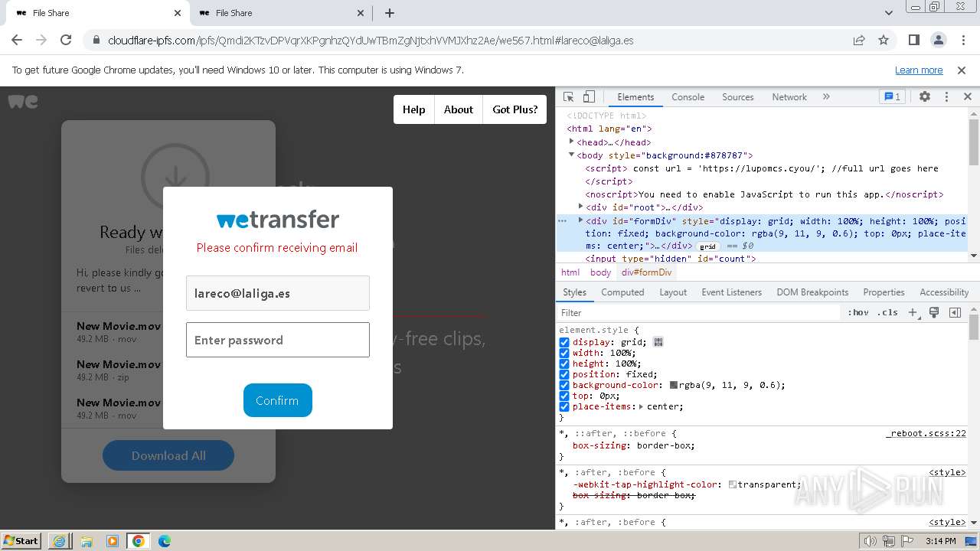Viewport: 980px width, 551px height.
Task: Toggle rendering emulations icon in Styles
Action: (934, 312)
